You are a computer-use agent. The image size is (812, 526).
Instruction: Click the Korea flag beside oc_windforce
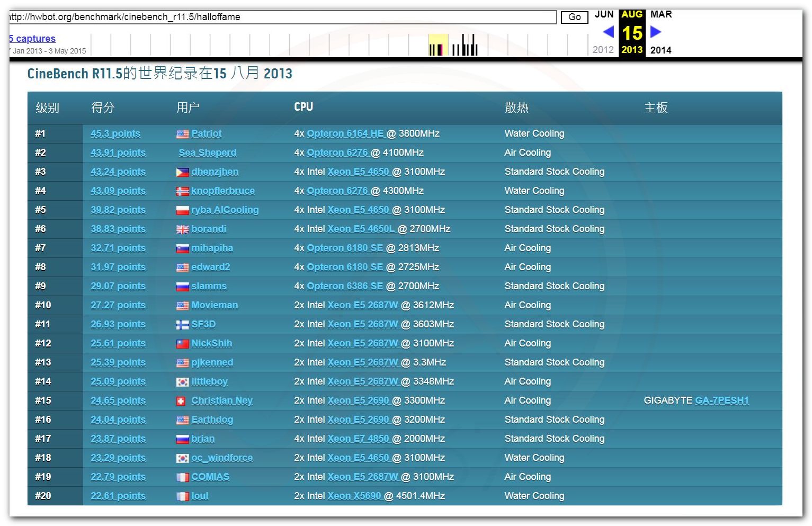pos(182,458)
